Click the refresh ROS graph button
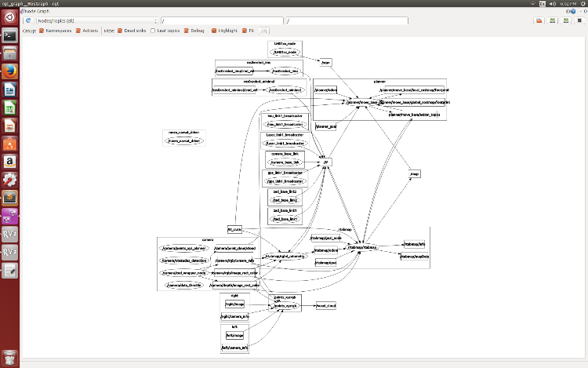 [29, 20]
